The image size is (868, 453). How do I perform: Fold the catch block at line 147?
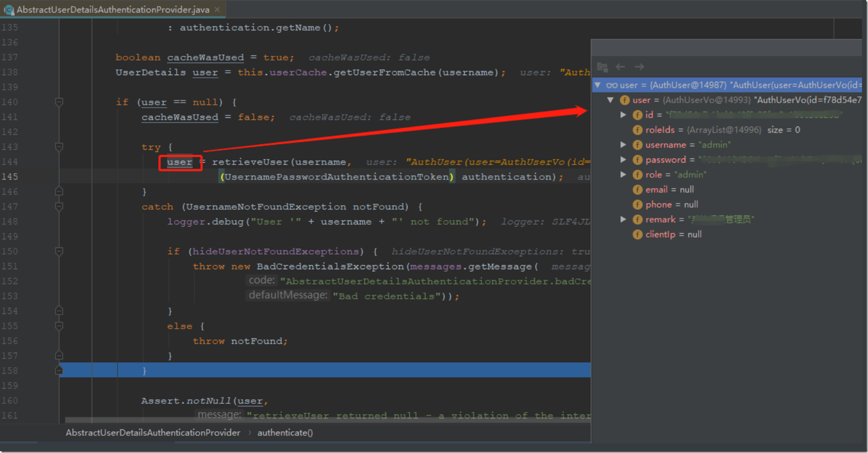pos(59,207)
